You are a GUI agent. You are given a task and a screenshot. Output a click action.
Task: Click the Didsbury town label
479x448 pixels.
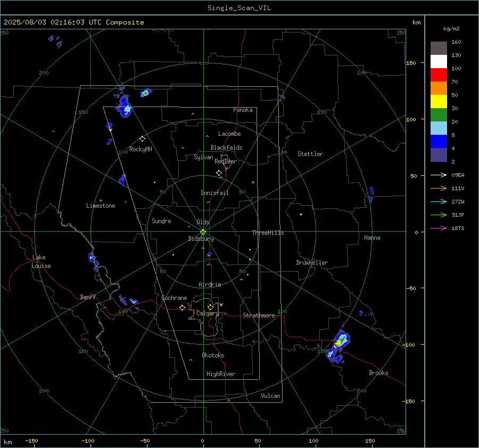coord(201,239)
